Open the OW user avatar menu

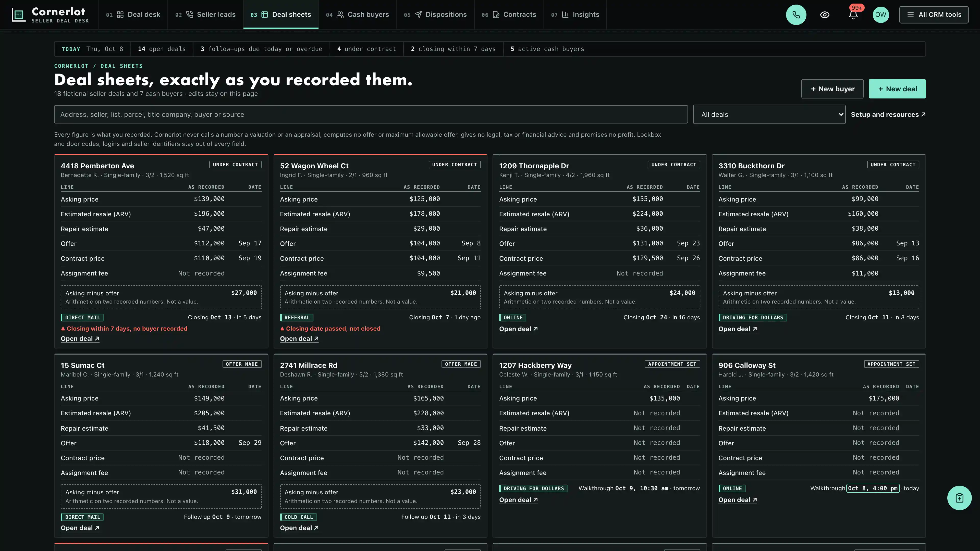click(x=880, y=15)
